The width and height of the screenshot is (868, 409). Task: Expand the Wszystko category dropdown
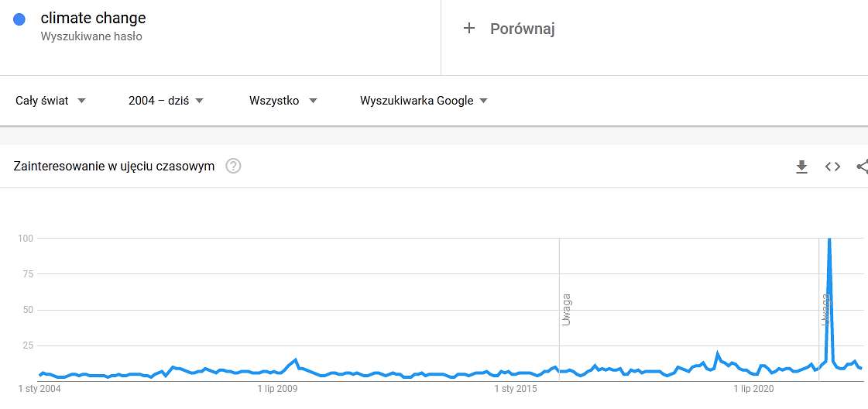click(x=283, y=101)
